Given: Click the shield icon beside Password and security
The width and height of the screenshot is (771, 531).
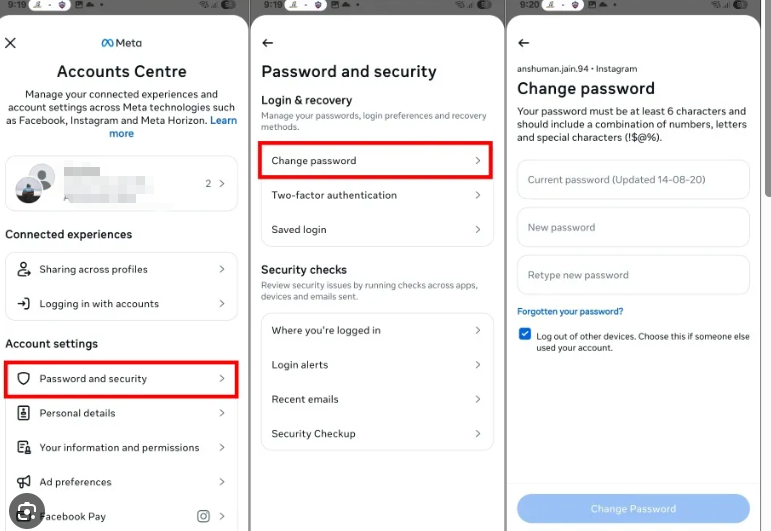Looking at the screenshot, I should pyautogui.click(x=24, y=379).
